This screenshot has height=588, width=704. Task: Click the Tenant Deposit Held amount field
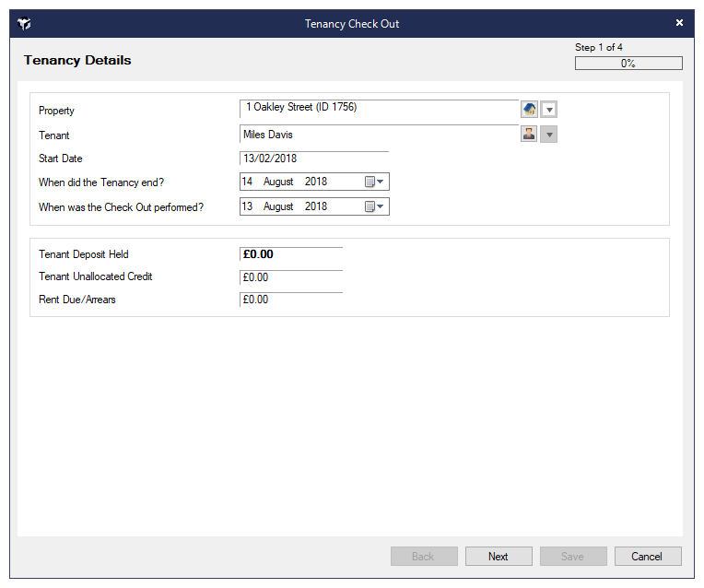[x=290, y=254]
